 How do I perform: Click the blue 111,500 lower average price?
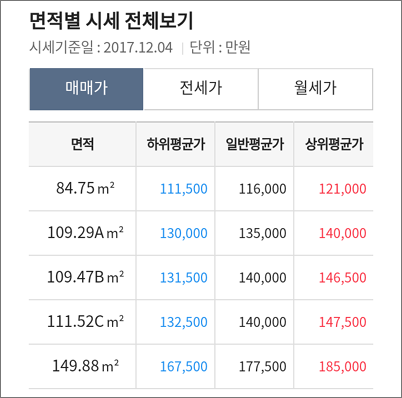coord(184,189)
